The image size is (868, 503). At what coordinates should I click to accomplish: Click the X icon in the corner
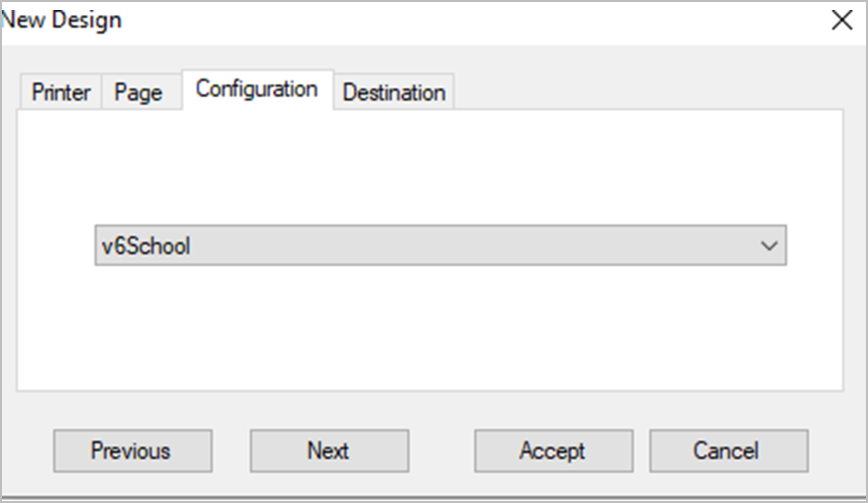[841, 20]
